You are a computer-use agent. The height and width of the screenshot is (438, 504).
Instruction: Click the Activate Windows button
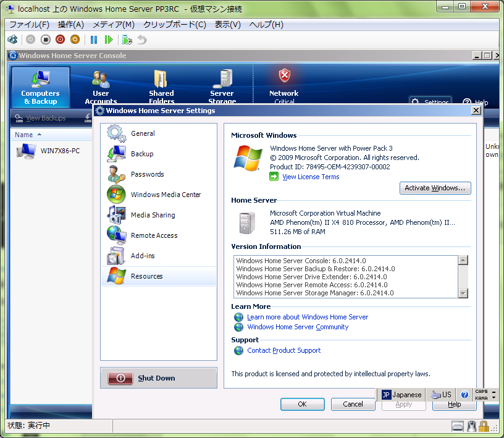[x=435, y=188]
